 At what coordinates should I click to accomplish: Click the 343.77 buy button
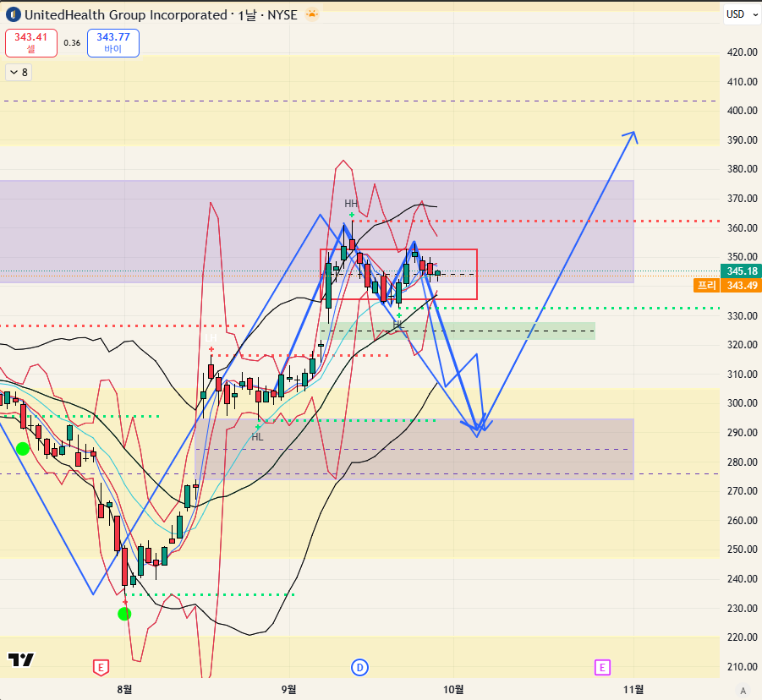(x=113, y=43)
